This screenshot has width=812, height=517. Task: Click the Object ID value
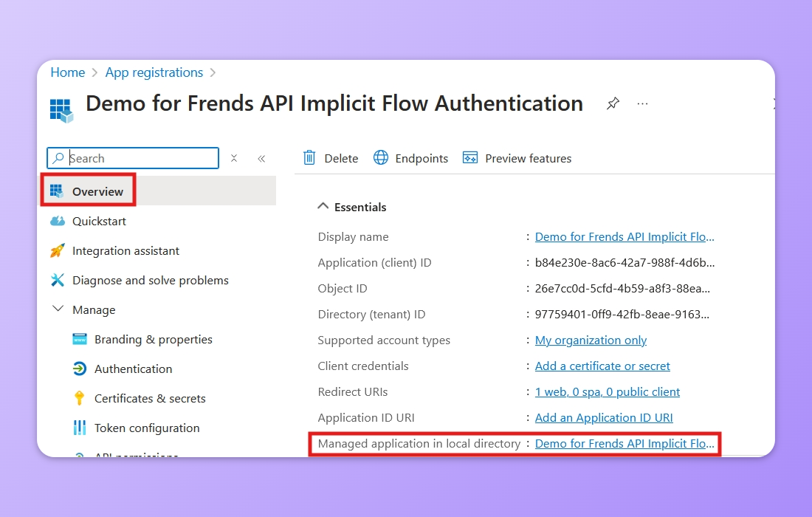coord(622,289)
